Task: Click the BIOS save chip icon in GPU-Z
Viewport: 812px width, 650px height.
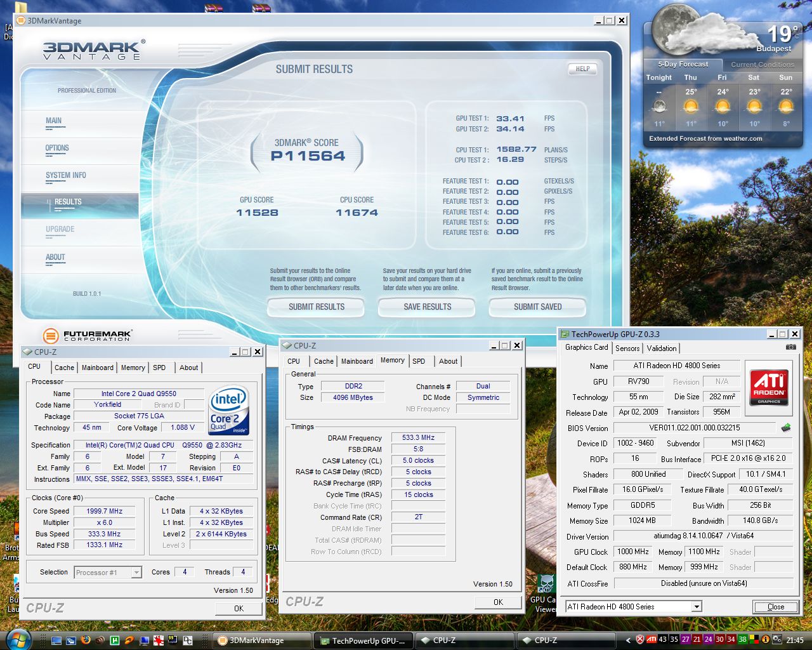Action: [x=786, y=428]
